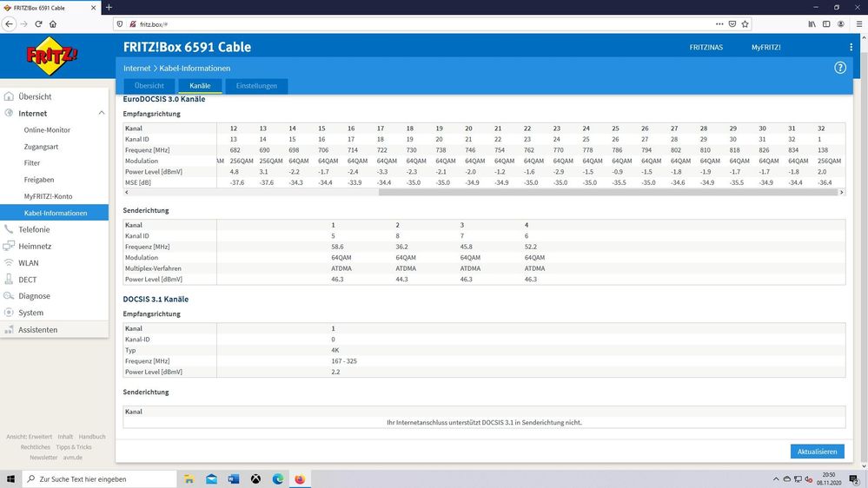
Task: Click the right arrow of channel table scrollbar
Action: (x=841, y=193)
